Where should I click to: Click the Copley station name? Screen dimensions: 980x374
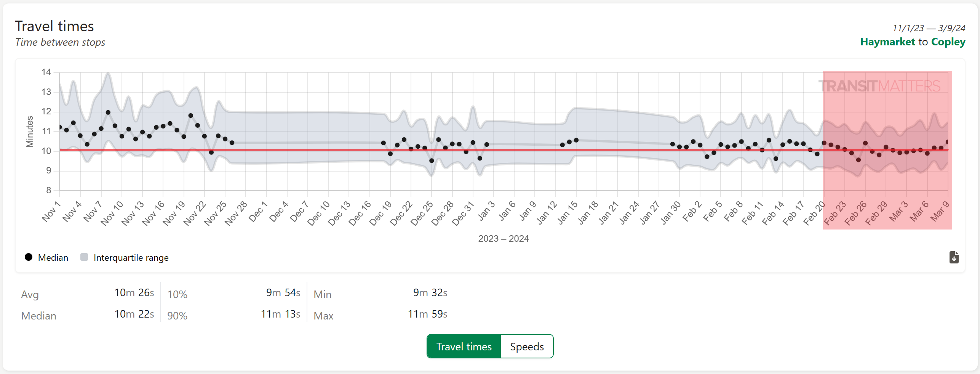(x=948, y=42)
